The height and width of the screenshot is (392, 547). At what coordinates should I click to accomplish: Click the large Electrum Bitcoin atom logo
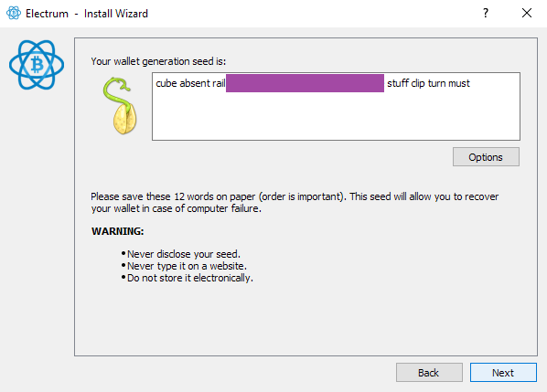pyautogui.click(x=37, y=65)
